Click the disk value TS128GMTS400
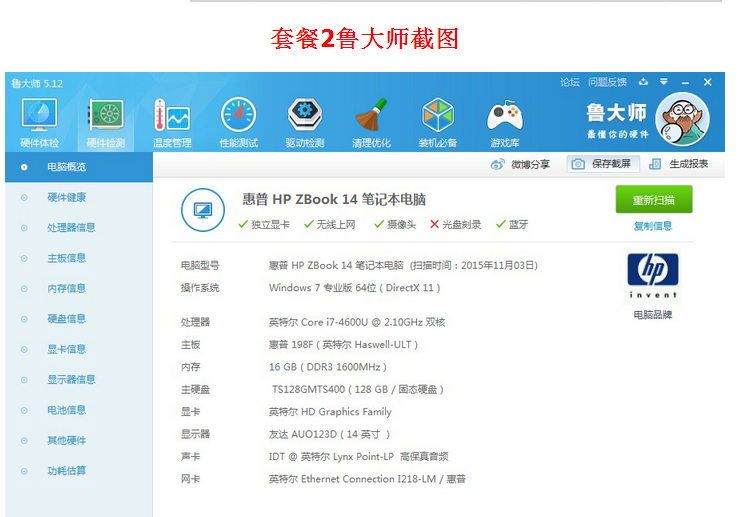Screen dimensions: 744x517 [358, 389]
